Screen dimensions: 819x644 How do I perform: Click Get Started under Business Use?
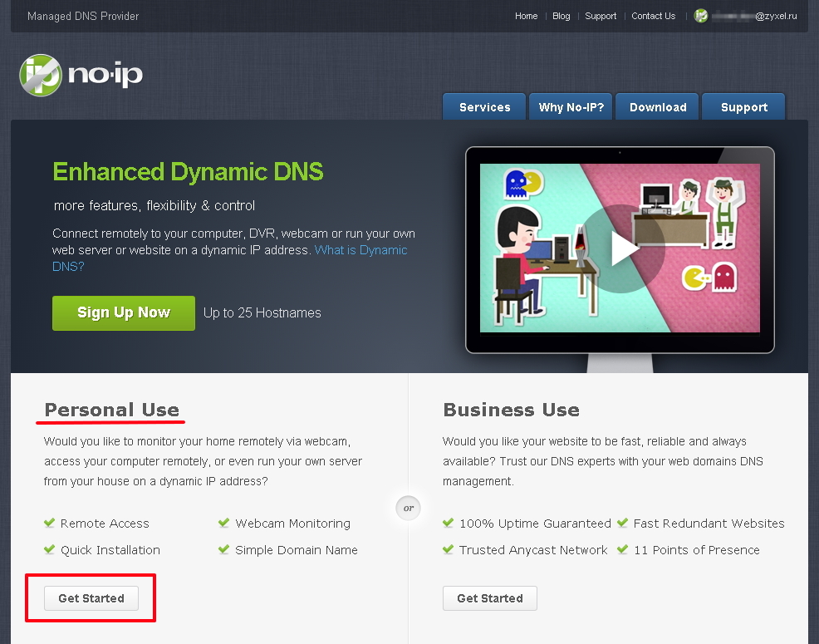(x=490, y=598)
